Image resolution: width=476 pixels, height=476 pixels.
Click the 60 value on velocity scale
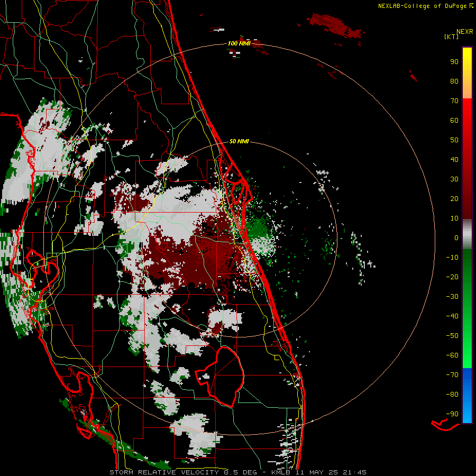click(454, 121)
